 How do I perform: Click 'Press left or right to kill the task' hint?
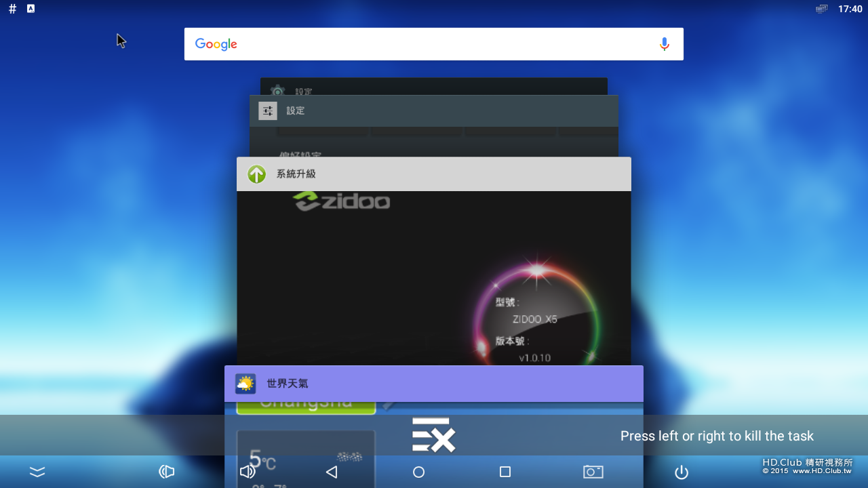(x=717, y=436)
